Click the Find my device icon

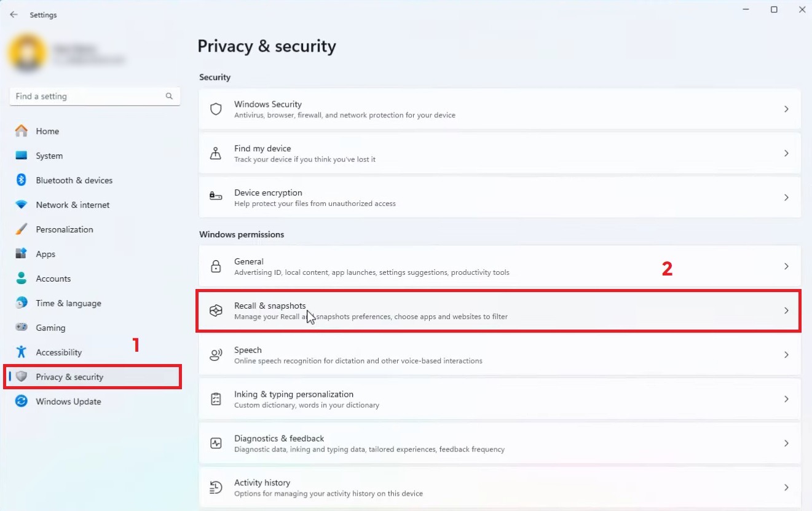(x=216, y=153)
